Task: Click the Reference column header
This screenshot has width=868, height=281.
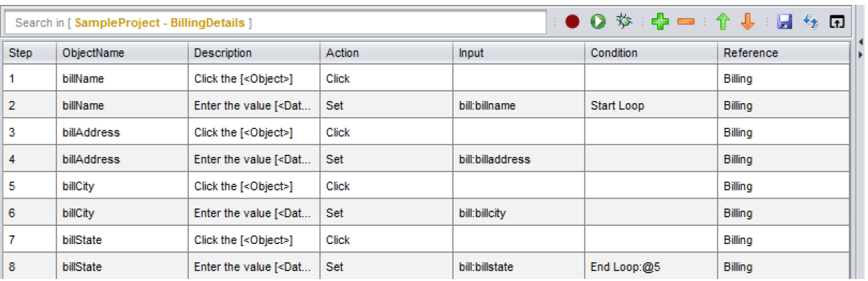Action: pos(783,53)
